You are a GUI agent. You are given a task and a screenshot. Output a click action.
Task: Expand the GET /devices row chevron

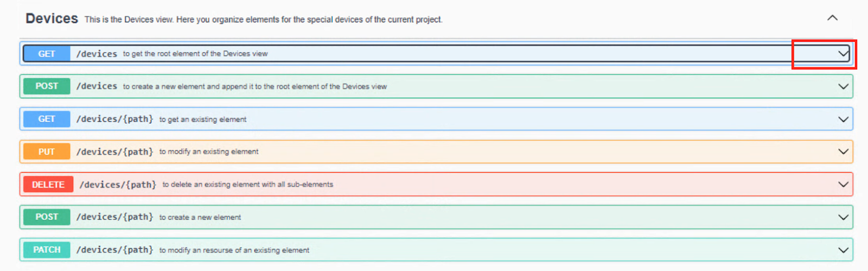[x=843, y=54]
